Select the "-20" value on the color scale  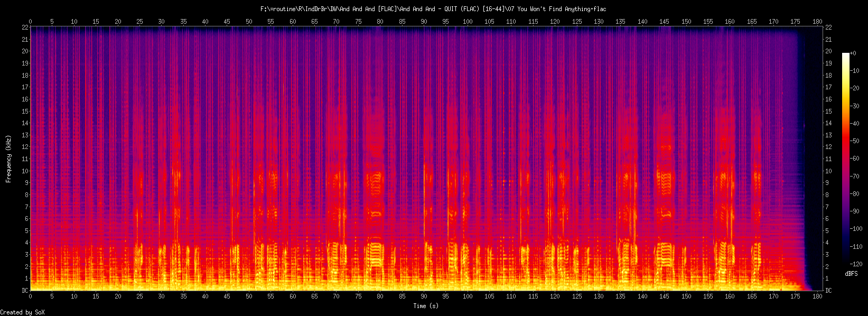click(x=854, y=88)
